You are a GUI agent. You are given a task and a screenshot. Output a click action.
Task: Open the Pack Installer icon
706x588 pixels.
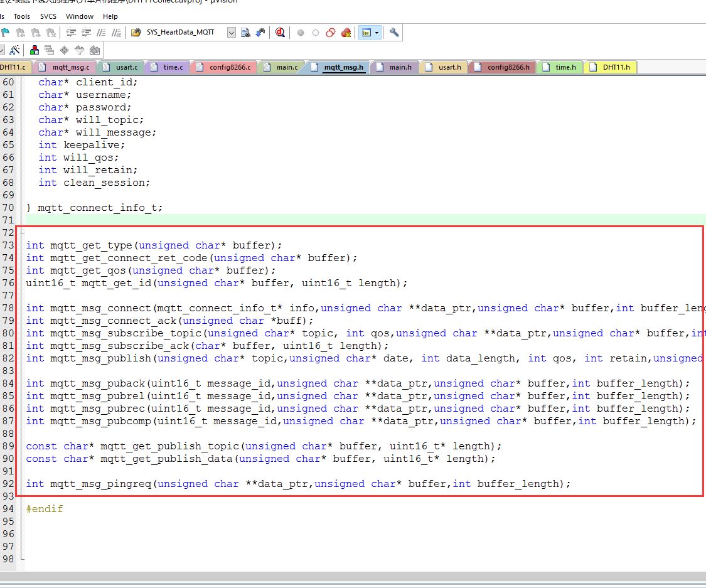95,50
